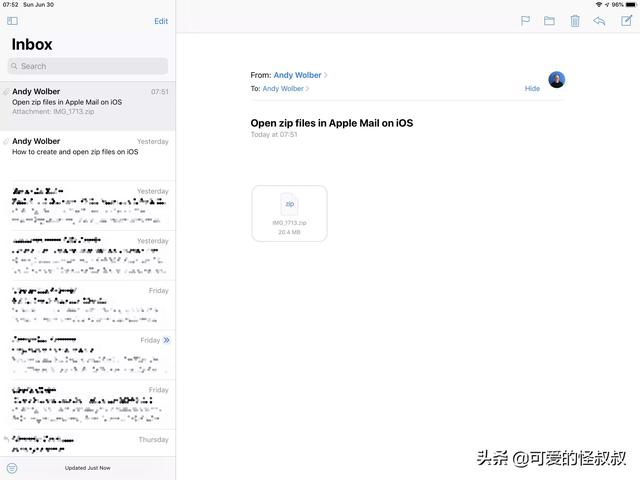Focus the Inbox Search field
The height and width of the screenshot is (480, 640).
[88, 66]
